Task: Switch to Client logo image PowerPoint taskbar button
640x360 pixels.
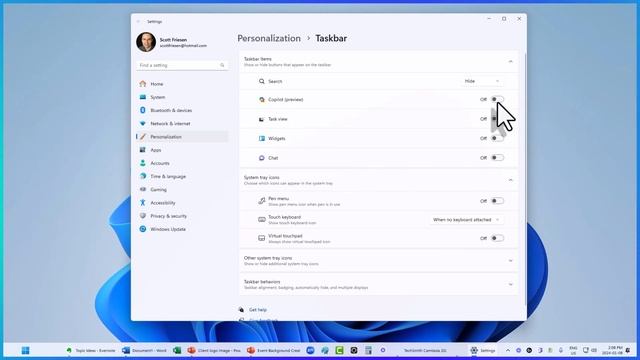Action: [x=214, y=350]
